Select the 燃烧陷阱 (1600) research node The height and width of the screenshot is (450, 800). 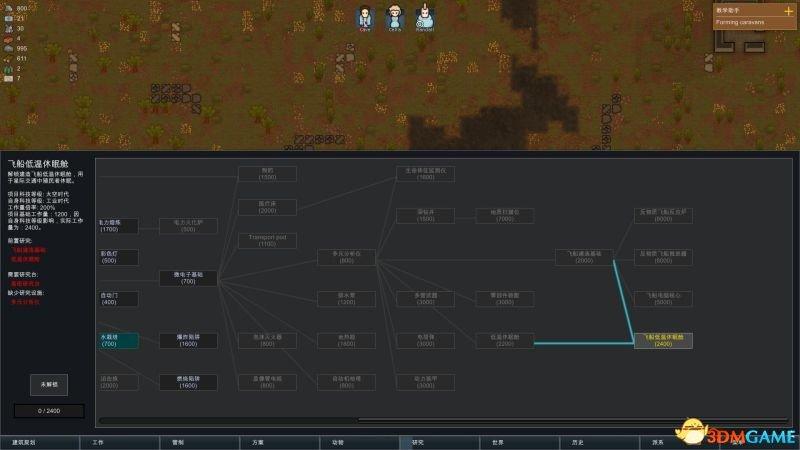tap(188, 383)
